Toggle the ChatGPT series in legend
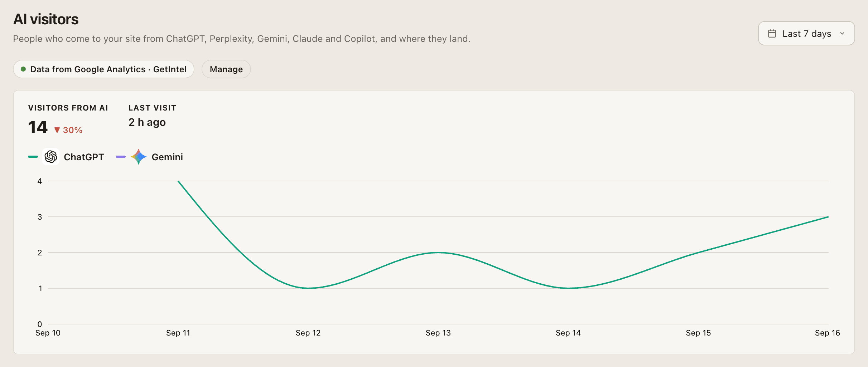 coord(66,157)
